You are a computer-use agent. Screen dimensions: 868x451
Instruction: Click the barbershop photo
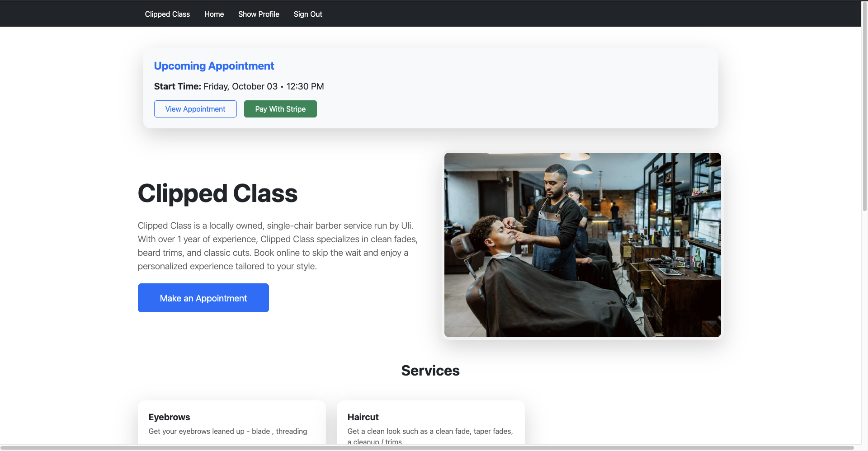click(582, 245)
